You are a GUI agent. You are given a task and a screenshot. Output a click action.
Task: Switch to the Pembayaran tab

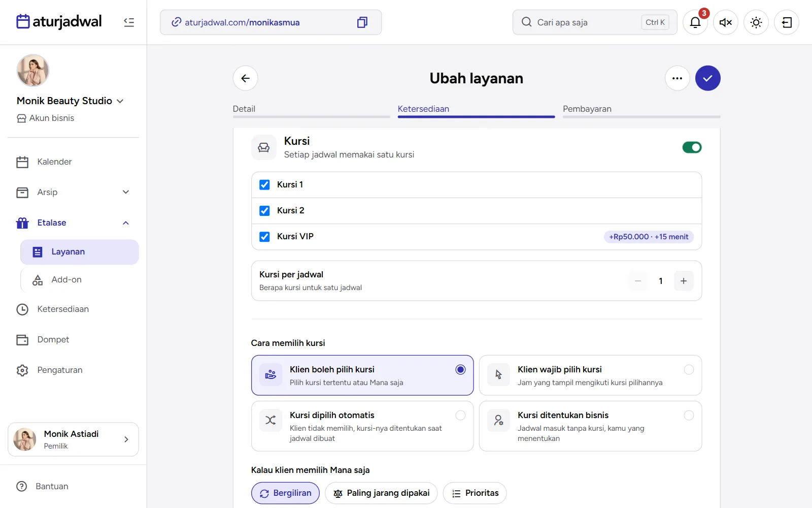[x=641, y=110]
